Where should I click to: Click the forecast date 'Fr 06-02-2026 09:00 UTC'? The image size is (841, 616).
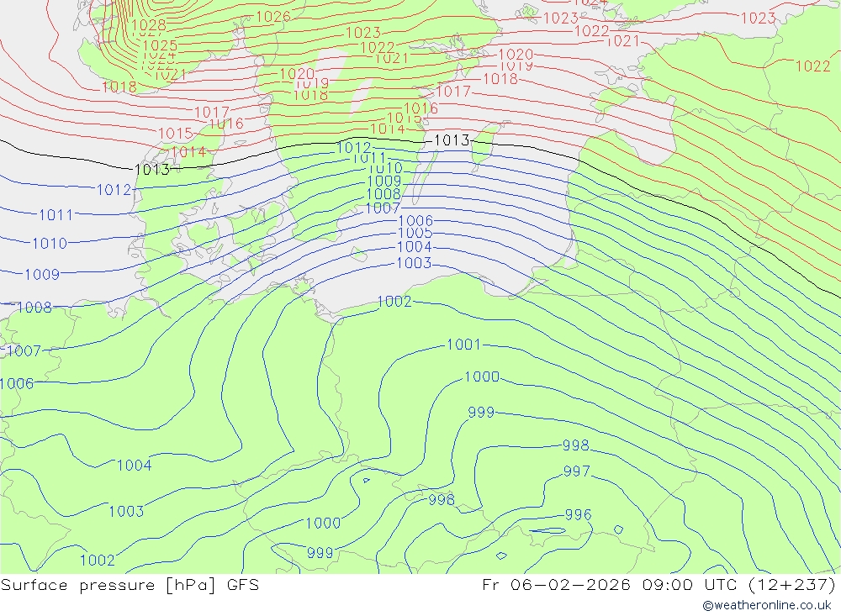[x=611, y=584]
